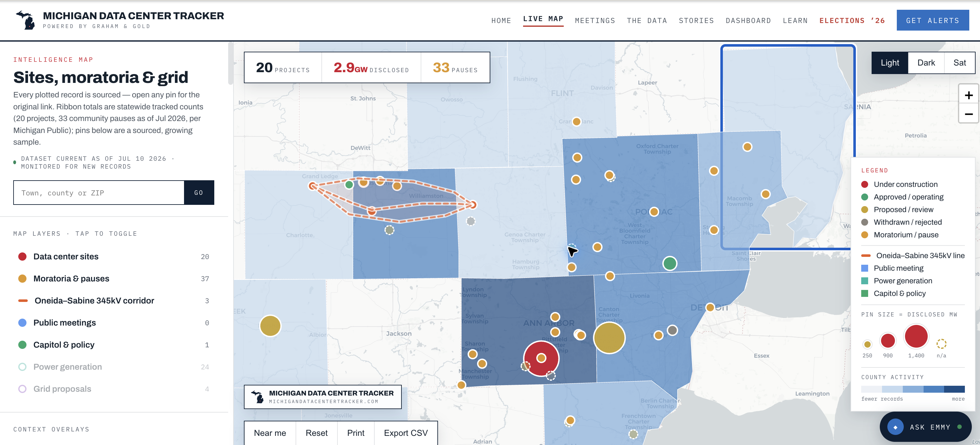Click the Print button
980x445 pixels.
point(356,433)
